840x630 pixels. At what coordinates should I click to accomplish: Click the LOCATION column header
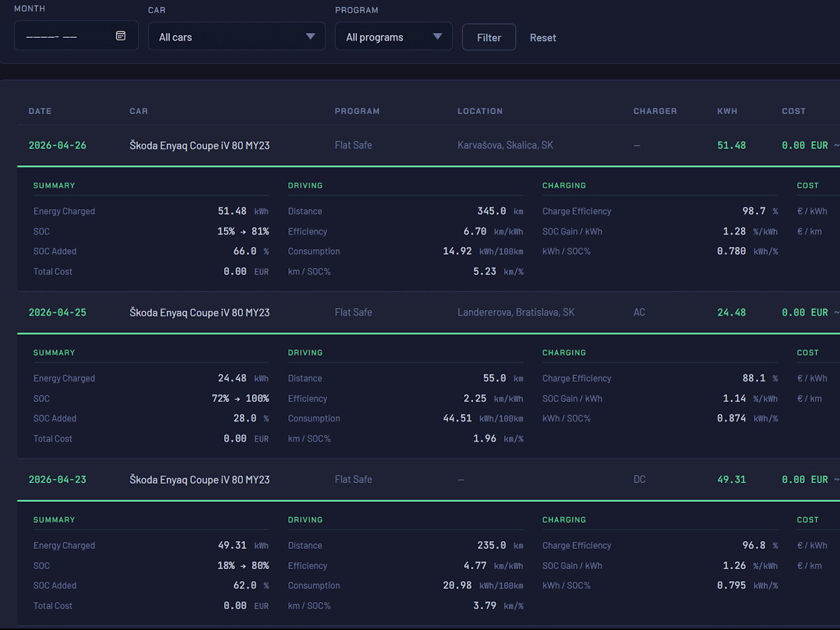pyautogui.click(x=479, y=111)
